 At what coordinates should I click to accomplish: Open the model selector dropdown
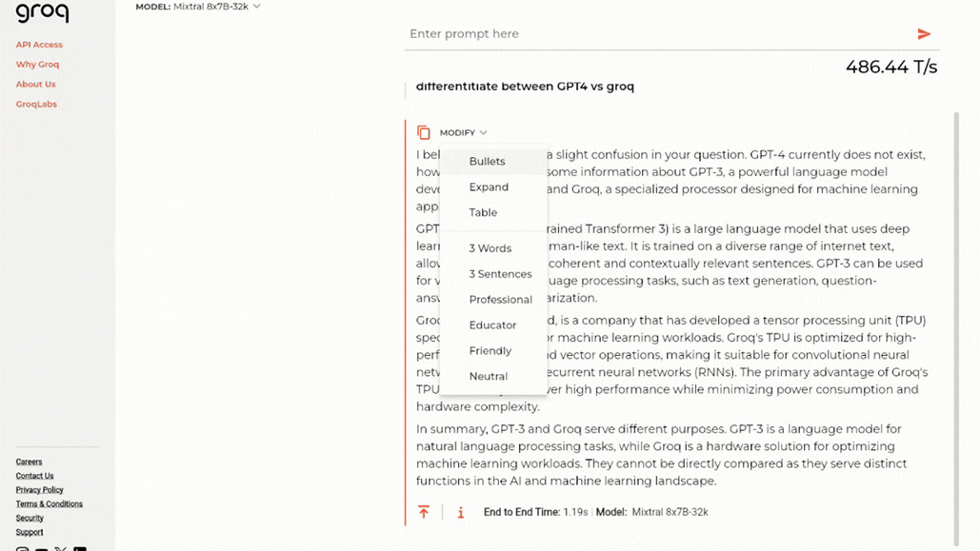click(x=197, y=7)
